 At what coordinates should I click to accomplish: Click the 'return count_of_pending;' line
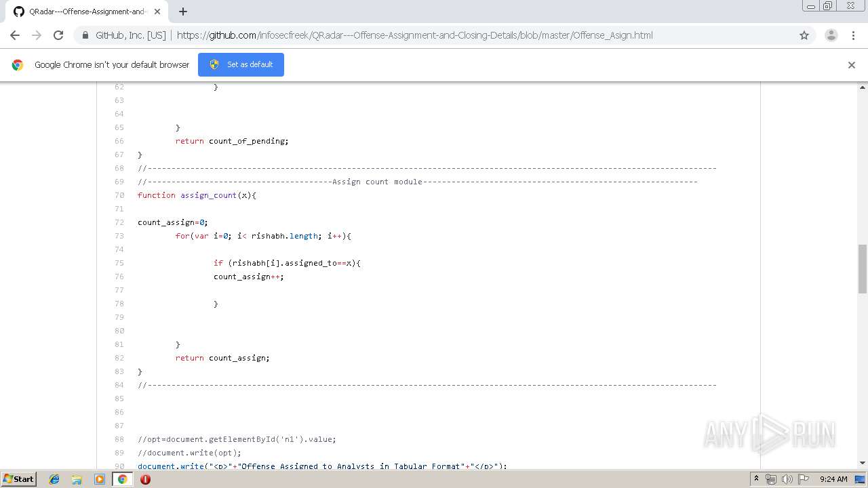(x=232, y=141)
